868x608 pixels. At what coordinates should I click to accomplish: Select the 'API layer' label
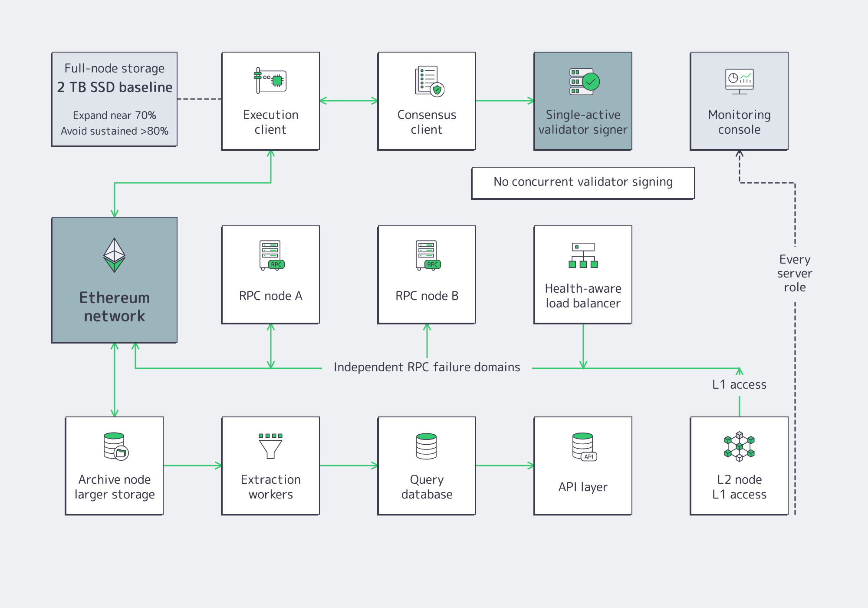[x=583, y=487]
